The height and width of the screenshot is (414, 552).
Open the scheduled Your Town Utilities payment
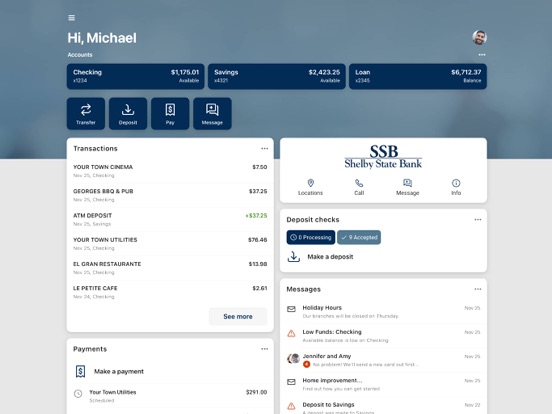click(170, 396)
